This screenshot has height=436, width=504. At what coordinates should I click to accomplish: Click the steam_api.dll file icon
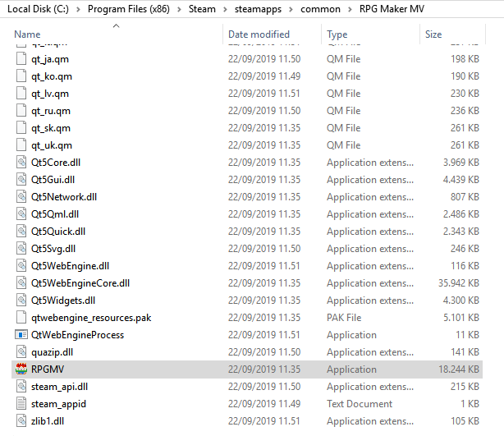point(21,387)
